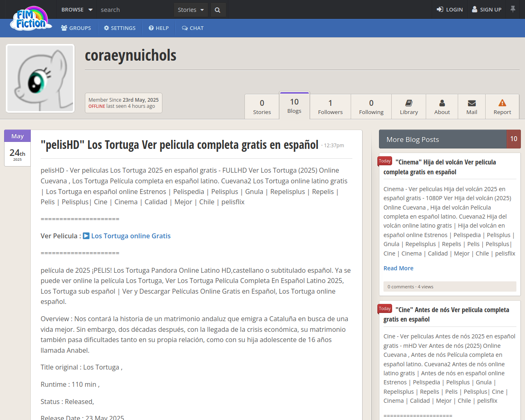Click the Runtime : 110 min line
Viewport: 525px width, 420px height.
coord(70,384)
